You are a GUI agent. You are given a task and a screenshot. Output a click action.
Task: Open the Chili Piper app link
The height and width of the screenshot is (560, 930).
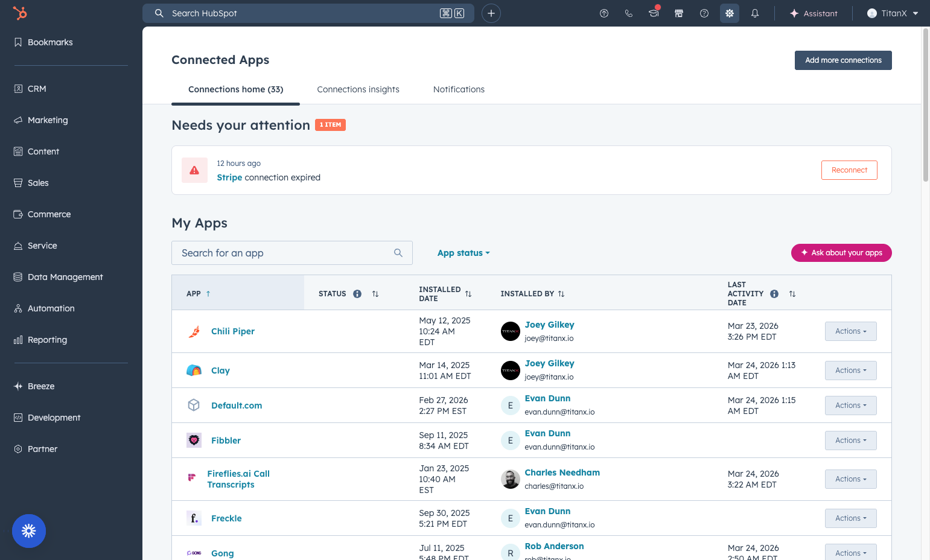click(233, 331)
